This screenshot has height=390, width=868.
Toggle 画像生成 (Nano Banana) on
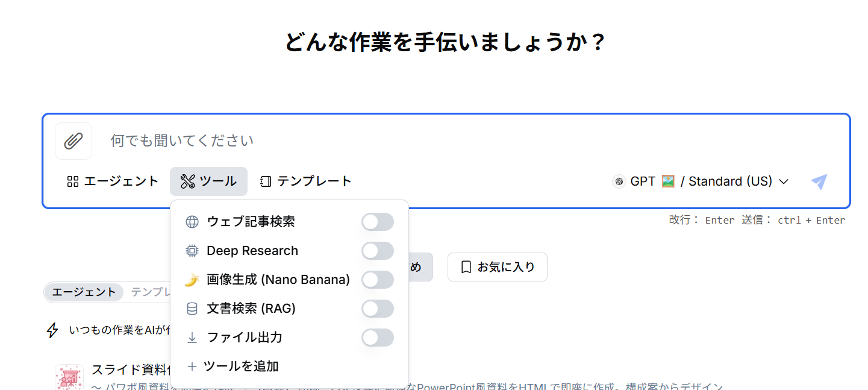378,280
